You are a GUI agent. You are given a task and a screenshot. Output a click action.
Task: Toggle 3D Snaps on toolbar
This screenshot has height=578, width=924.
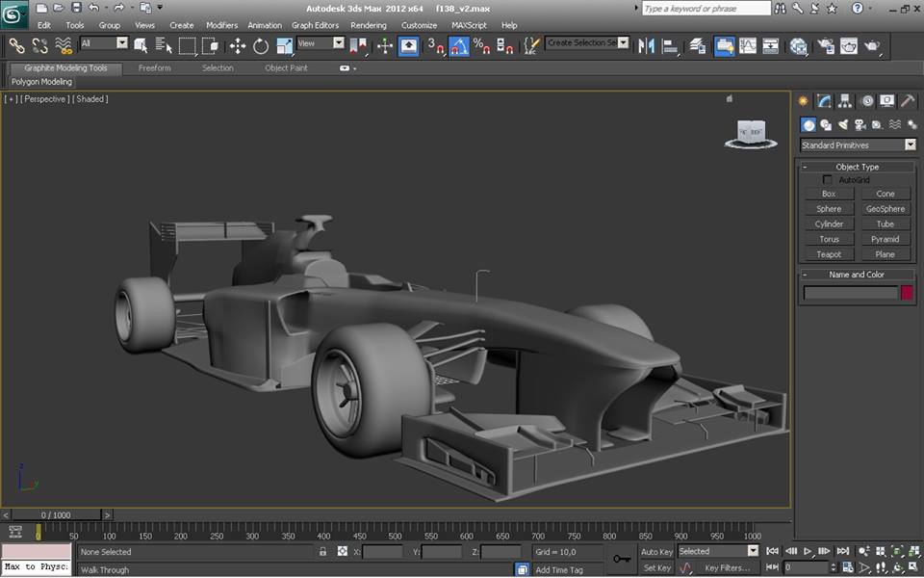coord(435,45)
